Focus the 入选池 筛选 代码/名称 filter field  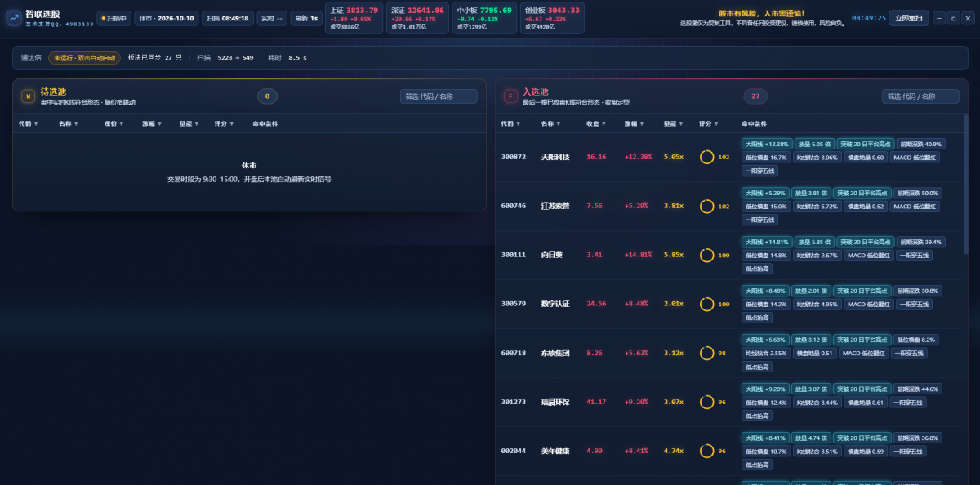point(920,96)
